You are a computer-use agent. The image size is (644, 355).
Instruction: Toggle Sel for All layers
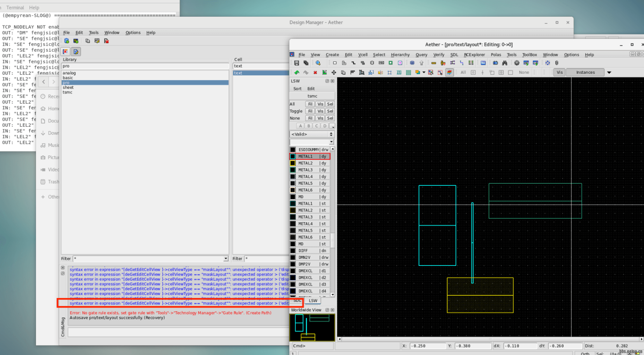(330, 104)
